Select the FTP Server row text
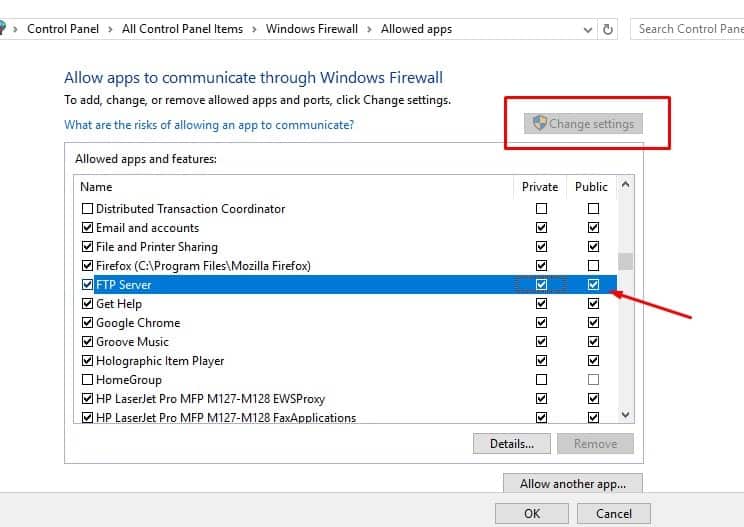The height and width of the screenshot is (527, 744). pyautogui.click(x=123, y=285)
